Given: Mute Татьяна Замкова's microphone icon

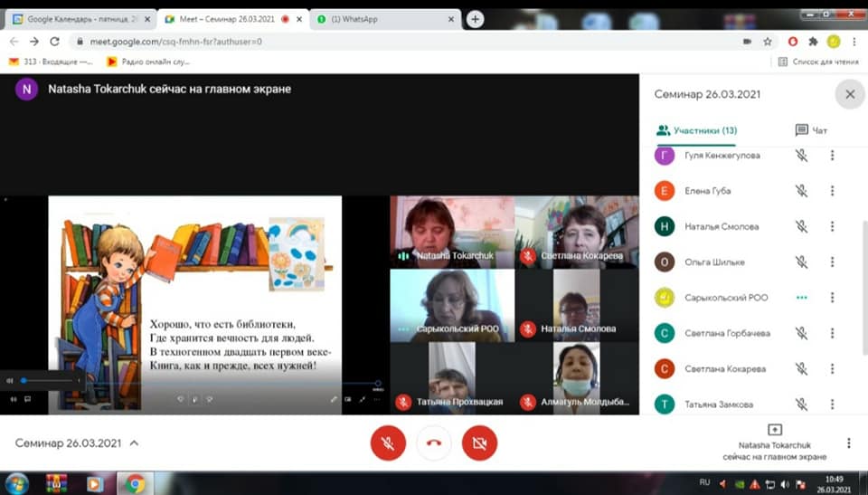Looking at the screenshot, I should tap(801, 405).
